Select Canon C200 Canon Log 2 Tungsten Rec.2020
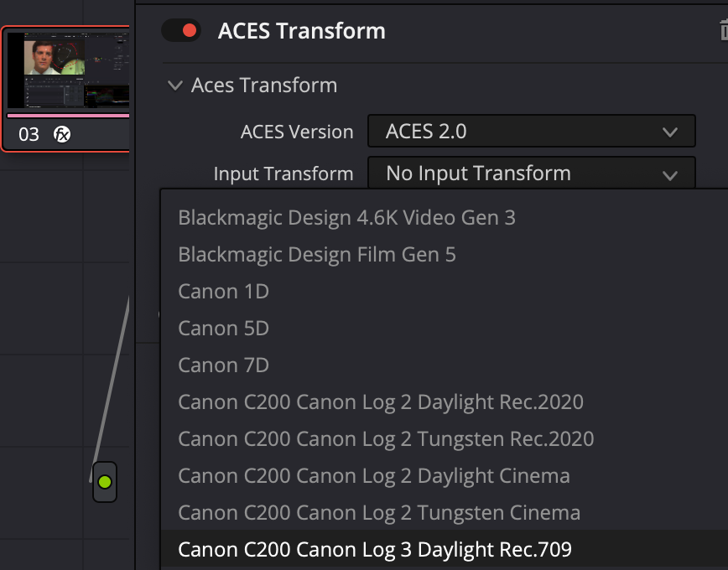The width and height of the screenshot is (728, 570). click(x=444, y=438)
